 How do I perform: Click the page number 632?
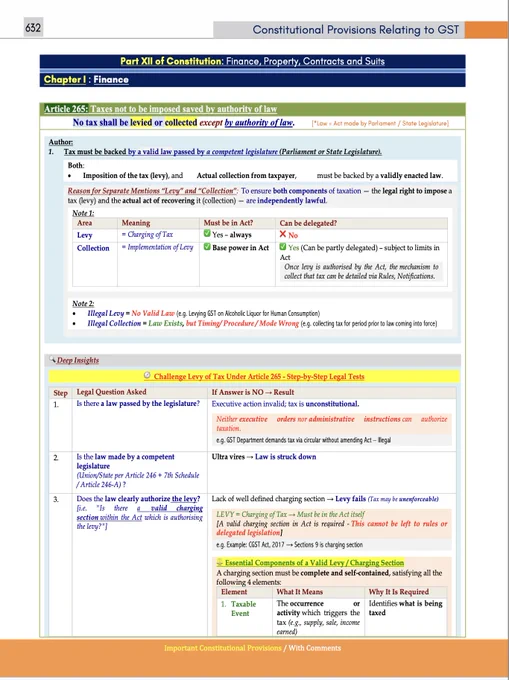tap(33, 28)
